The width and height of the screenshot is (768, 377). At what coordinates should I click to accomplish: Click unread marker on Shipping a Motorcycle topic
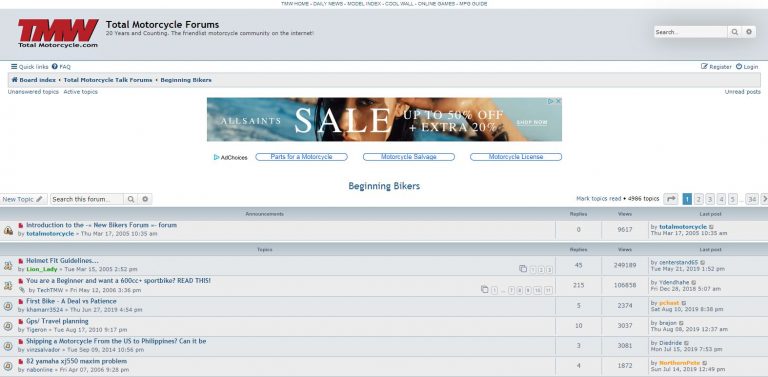point(21,342)
